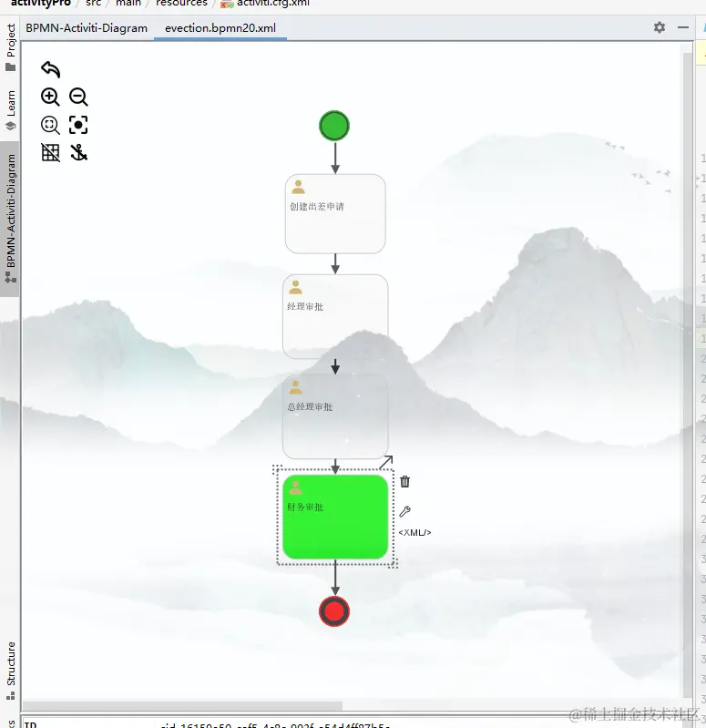The image size is (706, 728).
Task: Open the tool window settings gear
Action: tap(660, 27)
